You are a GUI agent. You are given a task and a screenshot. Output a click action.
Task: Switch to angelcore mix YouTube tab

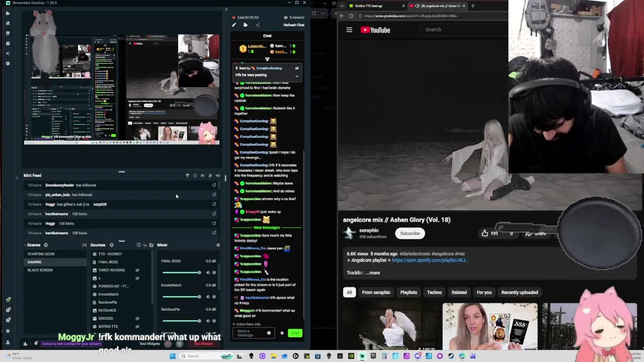437,6
